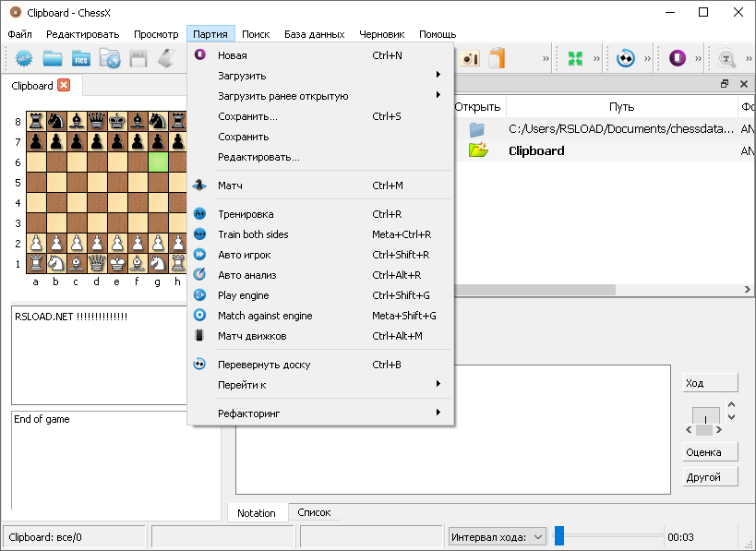The width and height of the screenshot is (756, 551).
Task: Select the Clipboard database entry
Action: 536,150
